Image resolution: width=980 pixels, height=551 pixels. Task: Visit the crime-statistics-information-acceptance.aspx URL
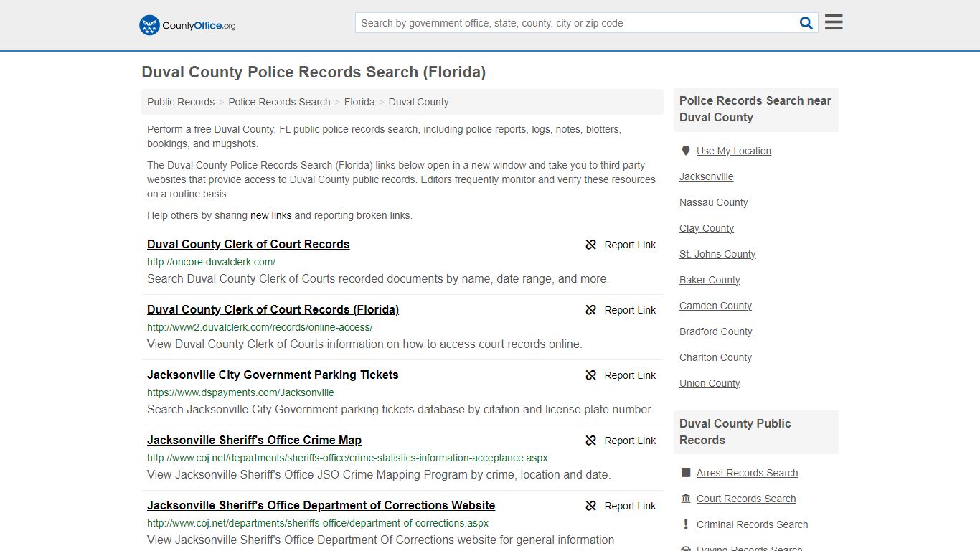click(347, 458)
